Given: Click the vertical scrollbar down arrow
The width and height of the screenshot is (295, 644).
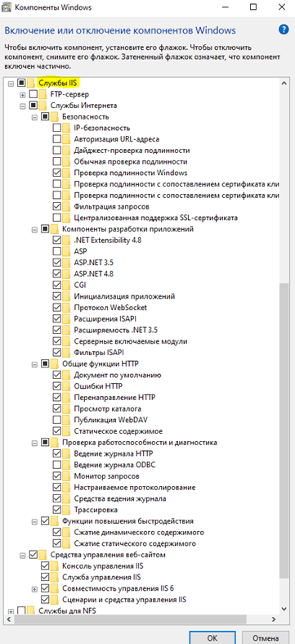Looking at the screenshot, I should pyautogui.click(x=284, y=608).
